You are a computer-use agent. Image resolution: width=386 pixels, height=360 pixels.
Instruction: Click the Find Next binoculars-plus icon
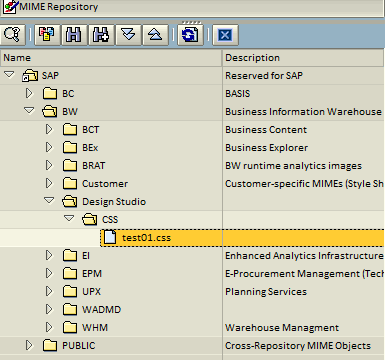coord(101,34)
